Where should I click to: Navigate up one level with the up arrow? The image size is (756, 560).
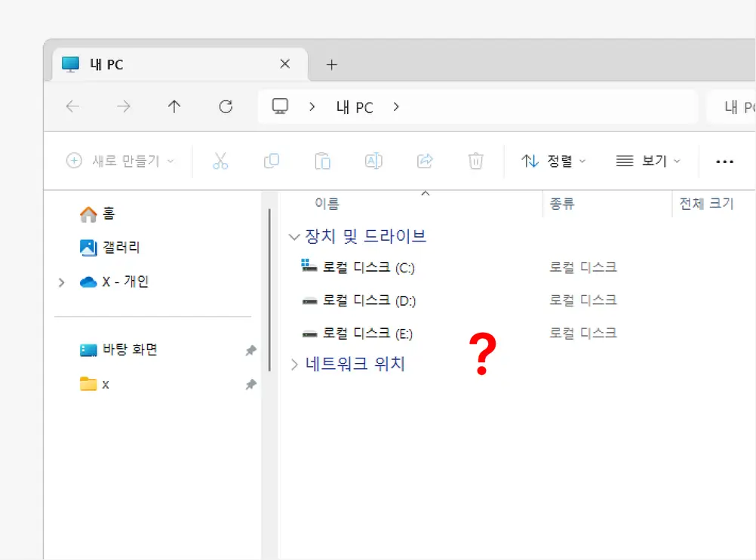[x=174, y=106]
